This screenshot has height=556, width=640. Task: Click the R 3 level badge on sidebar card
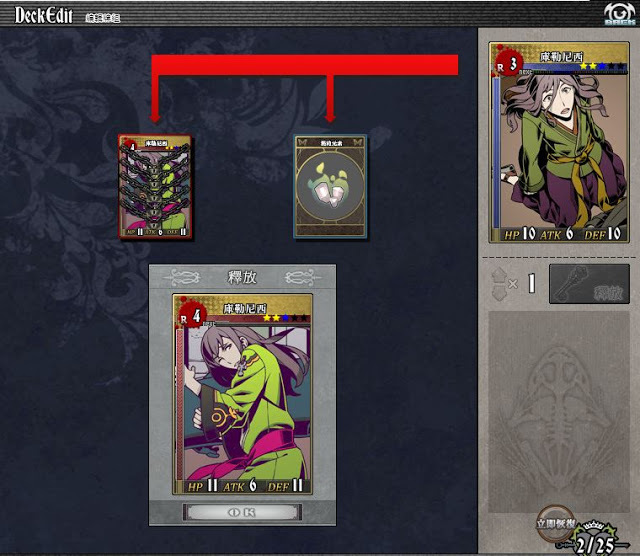pos(509,64)
